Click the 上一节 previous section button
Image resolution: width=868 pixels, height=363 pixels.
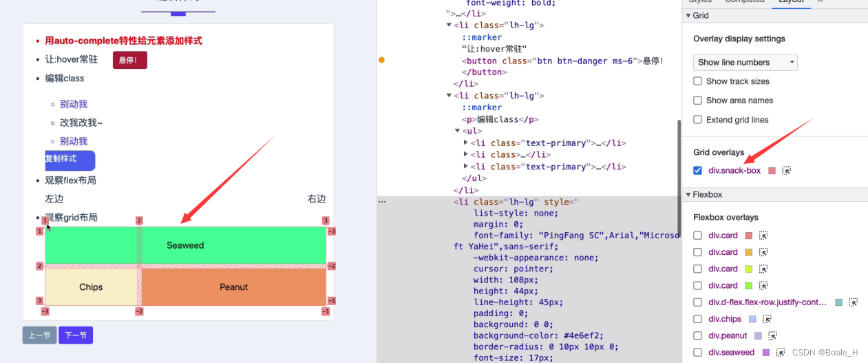tap(39, 335)
